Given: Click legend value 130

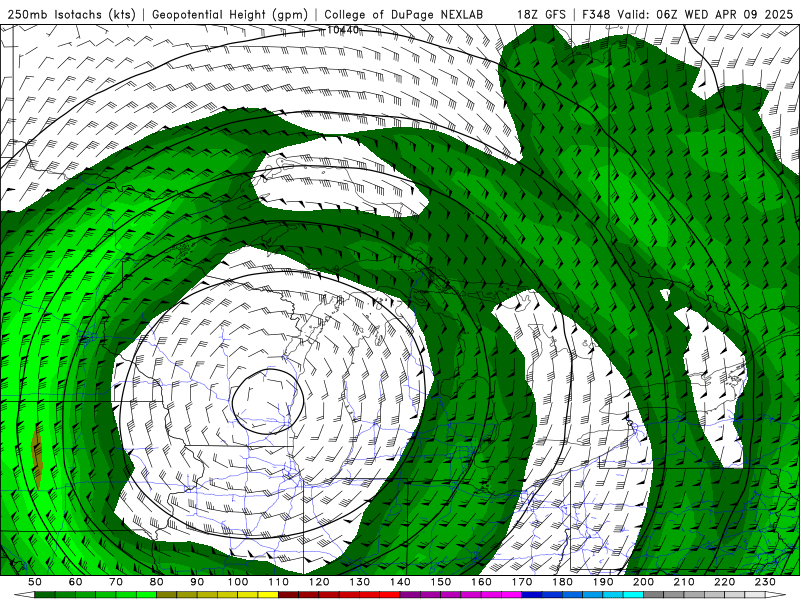Looking at the screenshot, I should [360, 582].
